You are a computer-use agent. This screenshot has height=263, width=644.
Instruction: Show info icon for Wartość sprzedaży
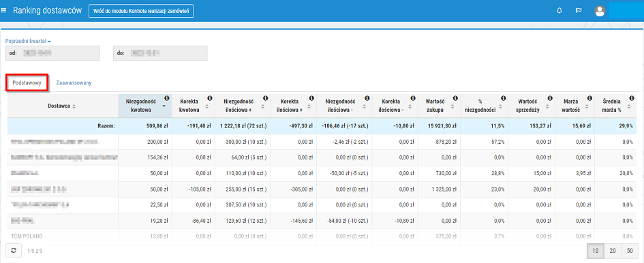coord(549,98)
